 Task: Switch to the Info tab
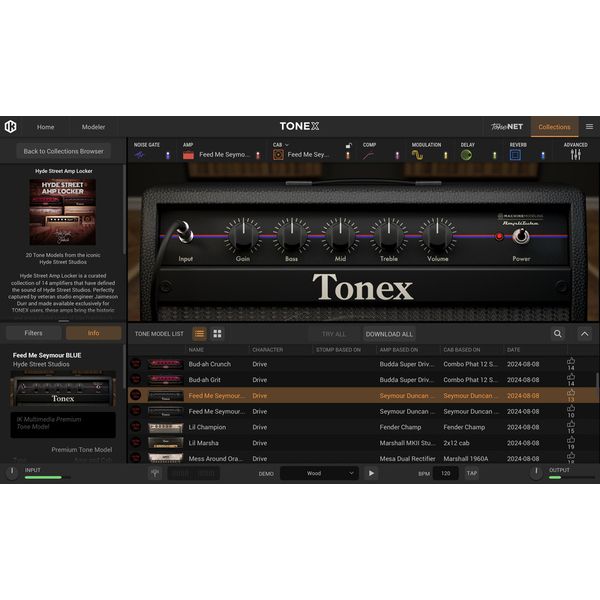click(93, 333)
